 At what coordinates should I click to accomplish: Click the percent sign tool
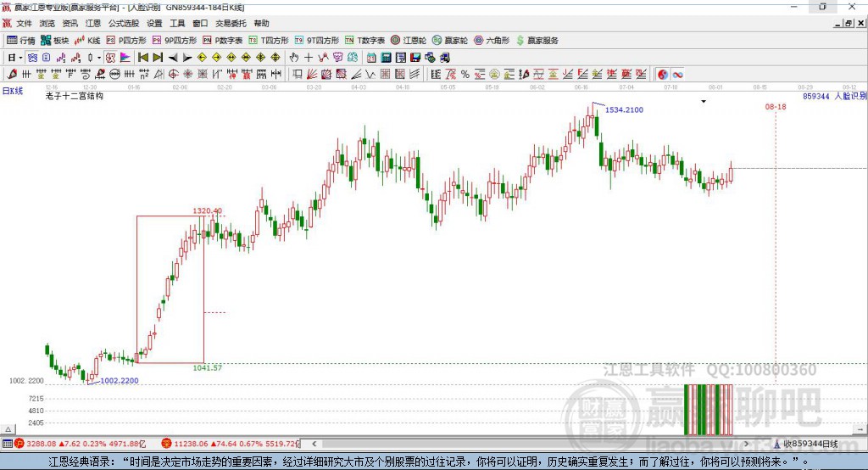[465, 75]
